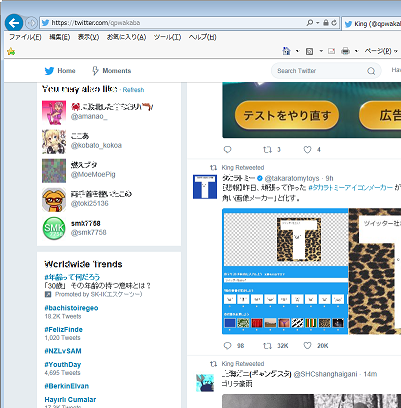Open the favorites star icon
This screenshot has height=408, width=401.
point(11,51)
